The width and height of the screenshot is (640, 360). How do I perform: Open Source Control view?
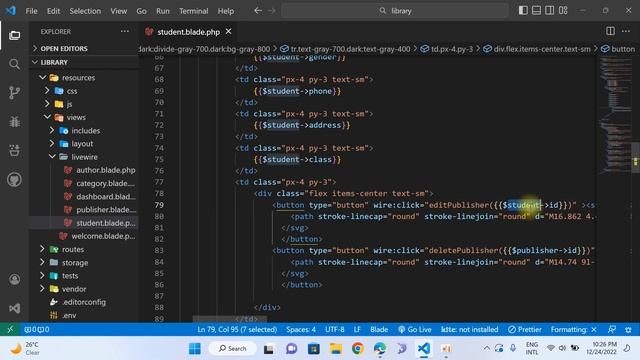[14, 93]
